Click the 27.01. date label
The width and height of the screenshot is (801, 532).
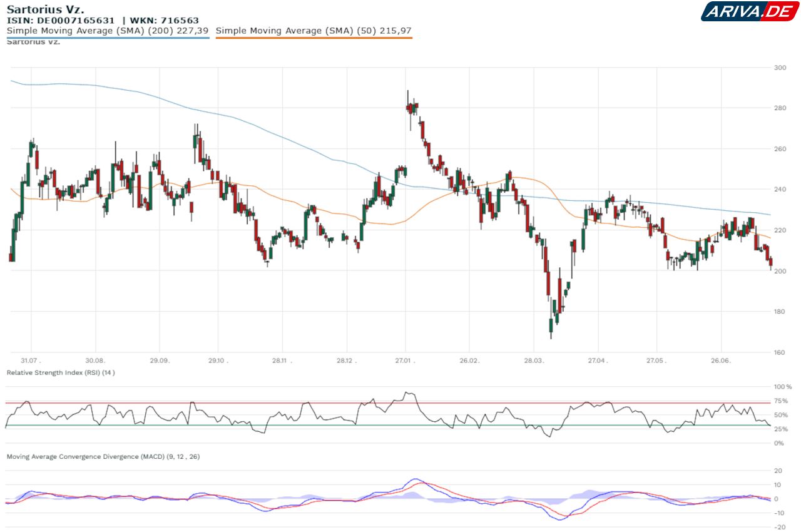pos(406,361)
